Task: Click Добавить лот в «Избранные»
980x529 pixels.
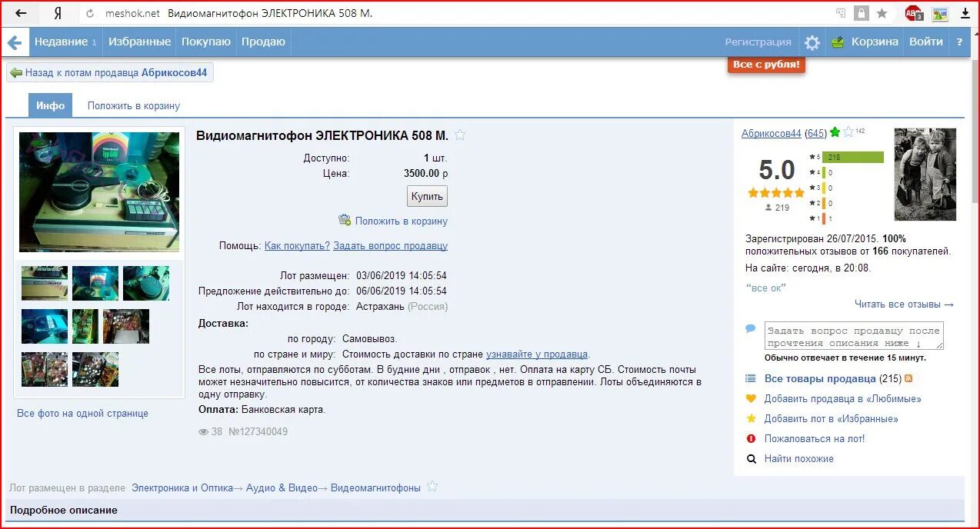Action: coord(831,418)
